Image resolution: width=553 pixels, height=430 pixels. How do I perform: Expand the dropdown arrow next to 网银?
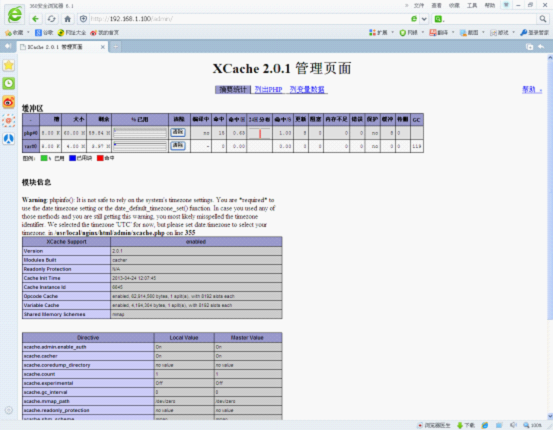coord(423,32)
